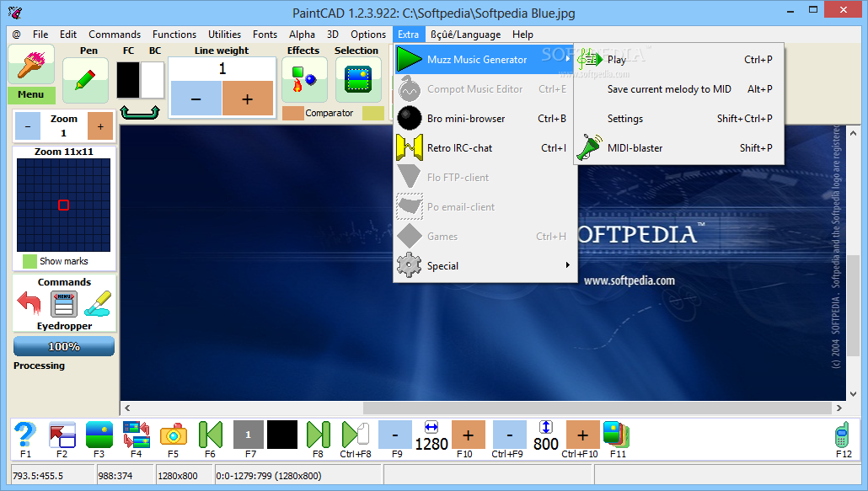Image resolution: width=868 pixels, height=491 pixels.
Task: Open the Language menu
Action: click(x=465, y=35)
